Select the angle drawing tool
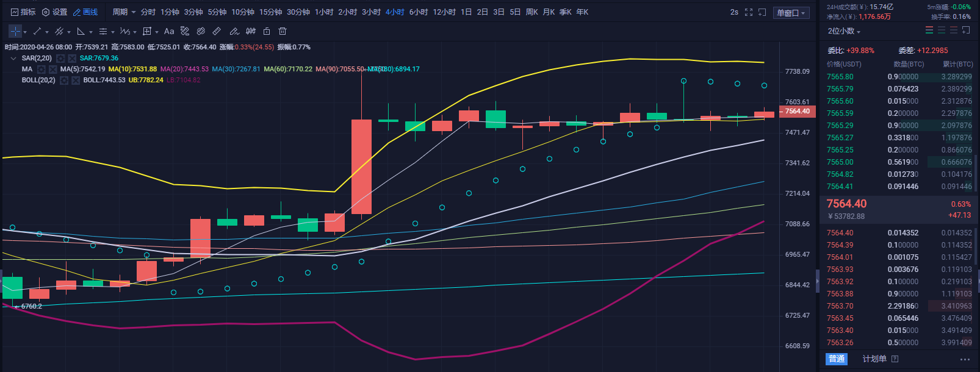The height and width of the screenshot is (372, 980). (81, 31)
